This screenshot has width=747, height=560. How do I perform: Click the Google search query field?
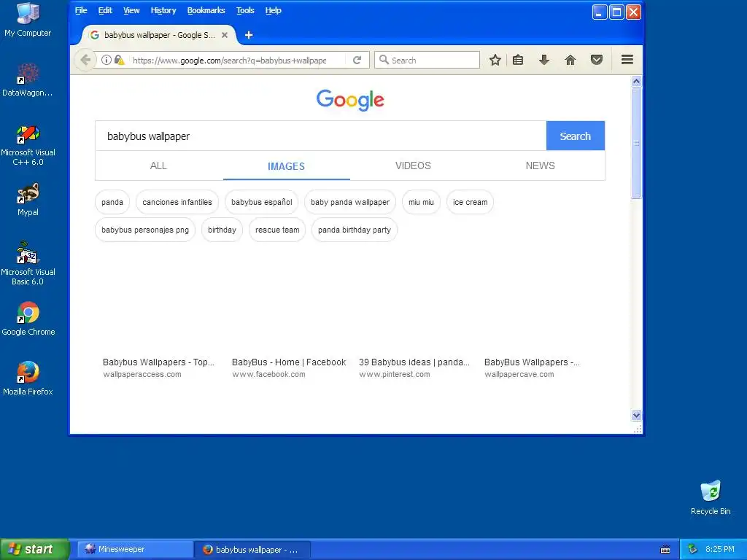pyautogui.click(x=321, y=136)
